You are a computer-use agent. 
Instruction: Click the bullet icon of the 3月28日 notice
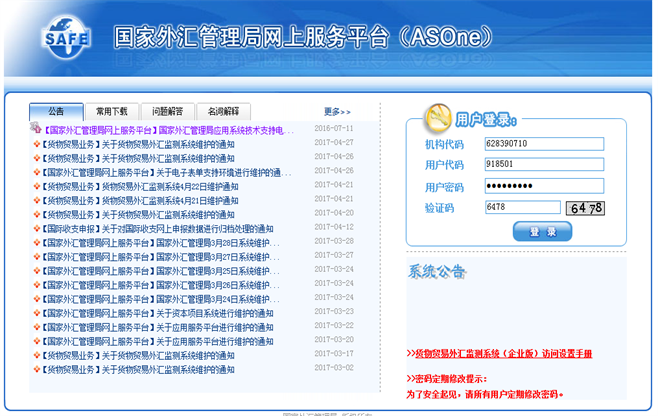[x=38, y=242]
